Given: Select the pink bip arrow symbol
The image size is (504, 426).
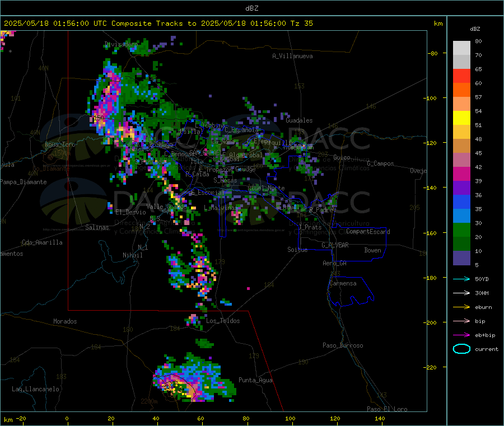Looking at the screenshot, I should click(461, 321).
